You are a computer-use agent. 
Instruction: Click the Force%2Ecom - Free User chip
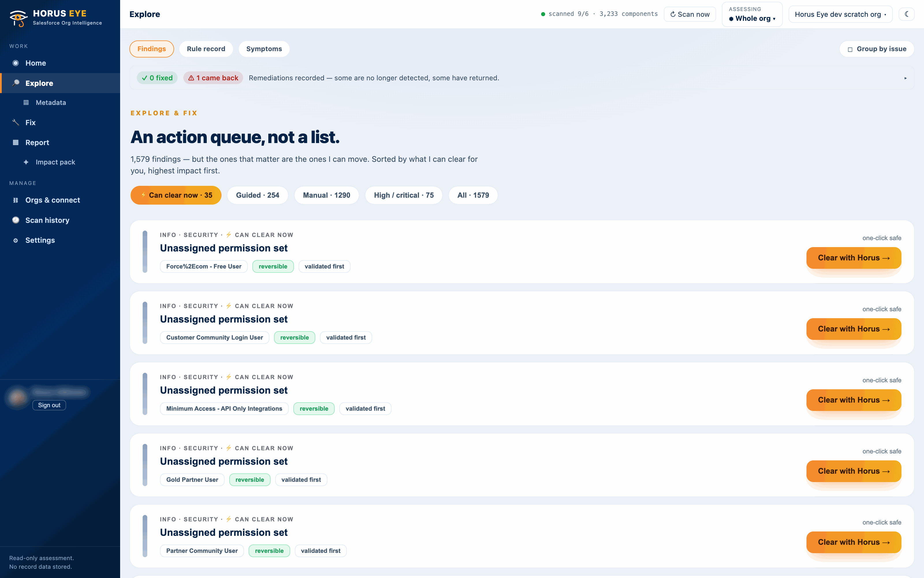(204, 266)
